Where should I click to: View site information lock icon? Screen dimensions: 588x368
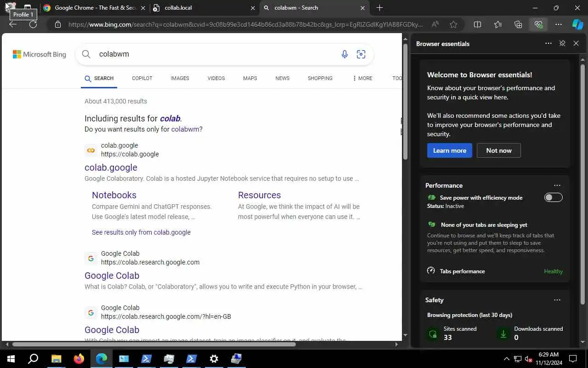[x=57, y=24]
